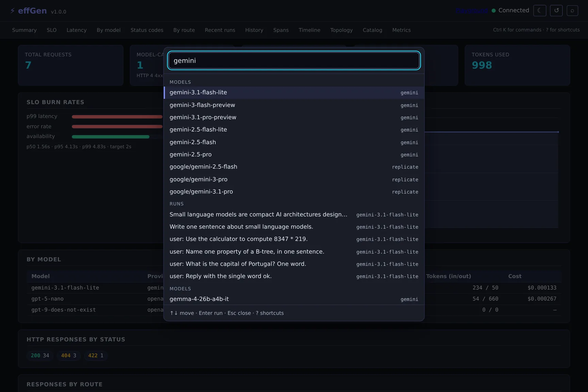Open the Summary tab
The width and height of the screenshot is (588, 392).
24,30
